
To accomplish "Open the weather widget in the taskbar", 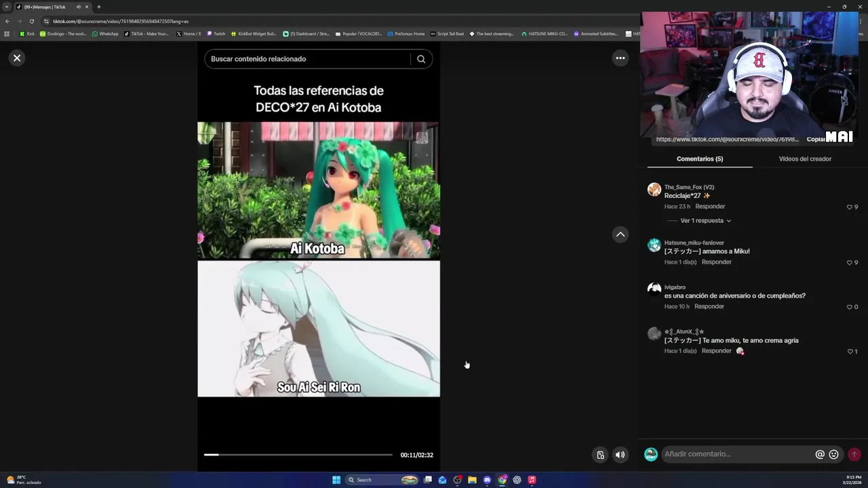I will pos(24,480).
